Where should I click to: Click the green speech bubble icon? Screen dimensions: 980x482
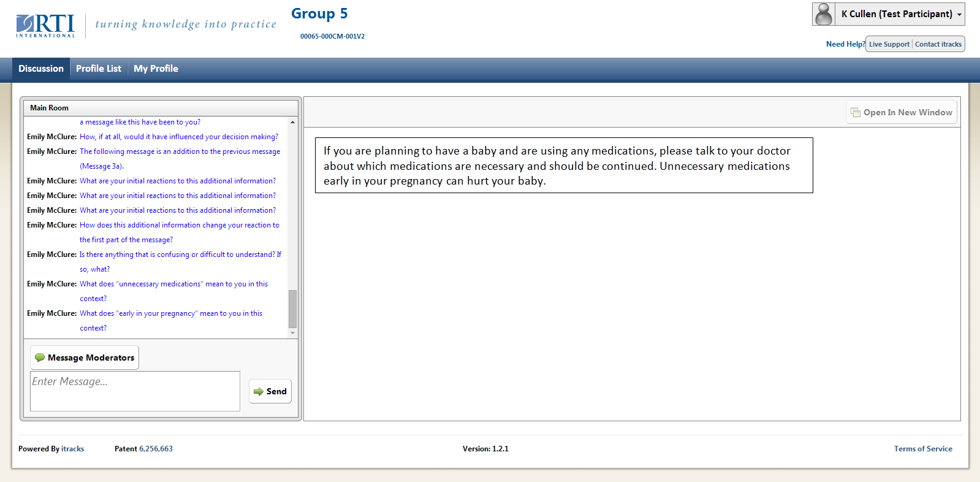click(x=40, y=358)
